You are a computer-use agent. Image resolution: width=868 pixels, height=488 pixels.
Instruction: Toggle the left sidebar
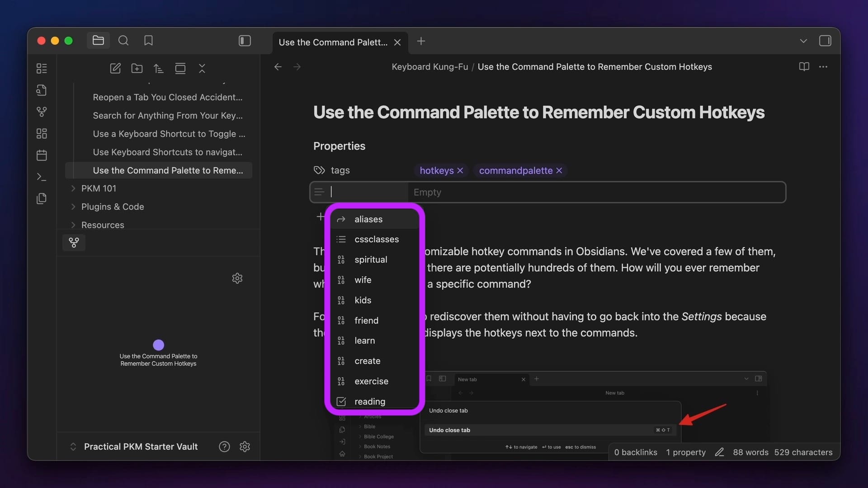pyautogui.click(x=245, y=41)
